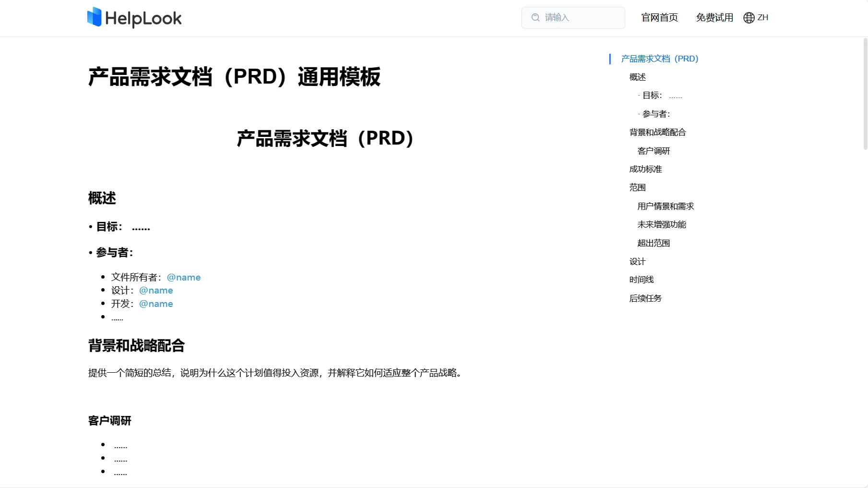The image size is (868, 488).
Task: Click the globe language icon
Action: [748, 18]
